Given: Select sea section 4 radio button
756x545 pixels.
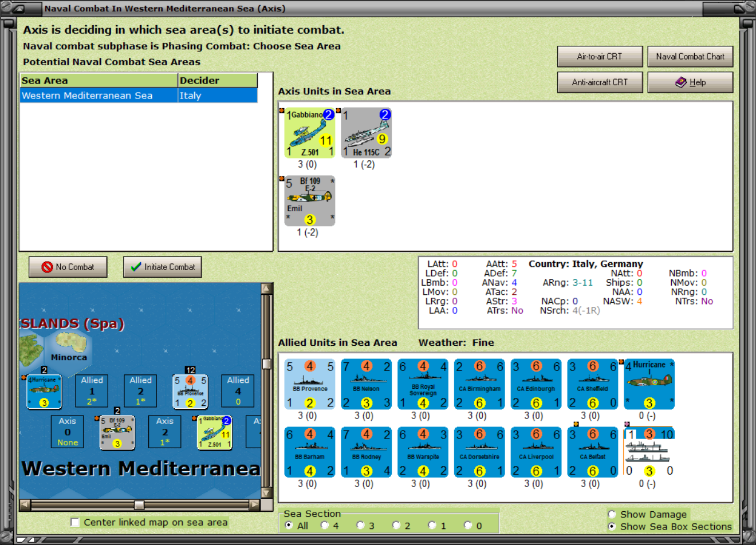Looking at the screenshot, I should point(325,526).
